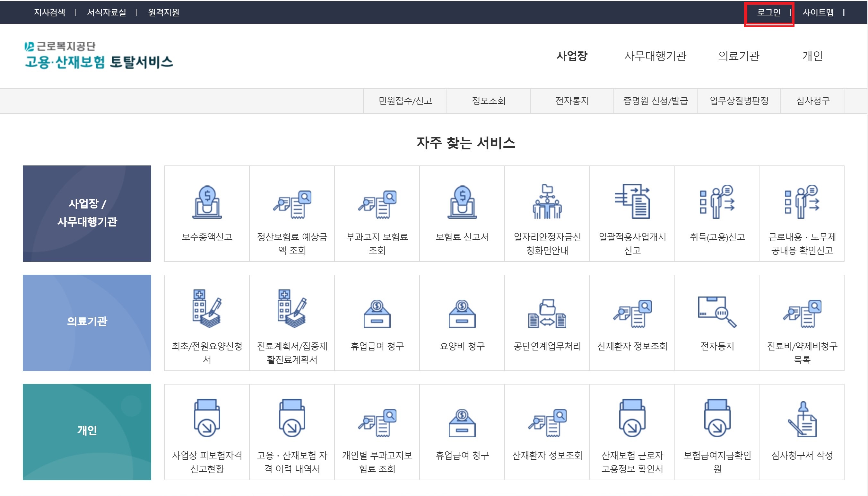Click the 일자리안정자금신청화면안내 icon
This screenshot has height=496, width=868.
(x=547, y=202)
